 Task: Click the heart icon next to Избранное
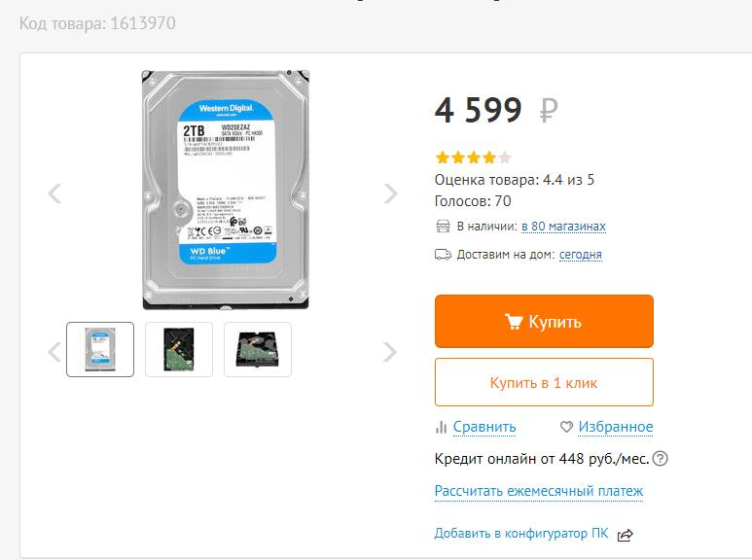(566, 426)
